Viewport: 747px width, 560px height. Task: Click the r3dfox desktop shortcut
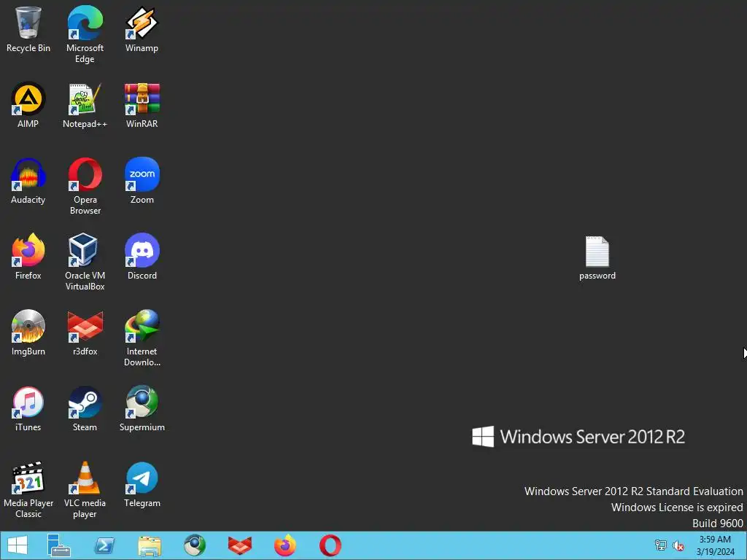[85, 332]
